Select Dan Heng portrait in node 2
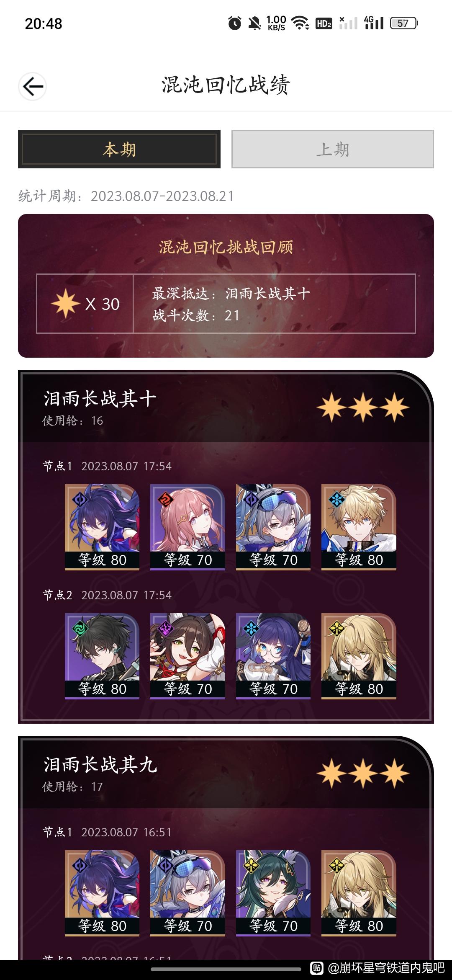Image resolution: width=452 pixels, height=980 pixels. tap(102, 656)
